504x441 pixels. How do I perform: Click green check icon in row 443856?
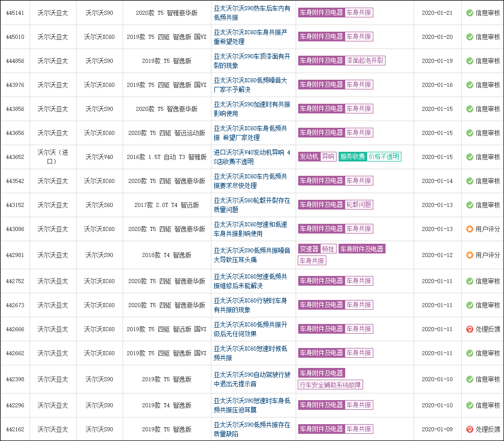point(470,109)
